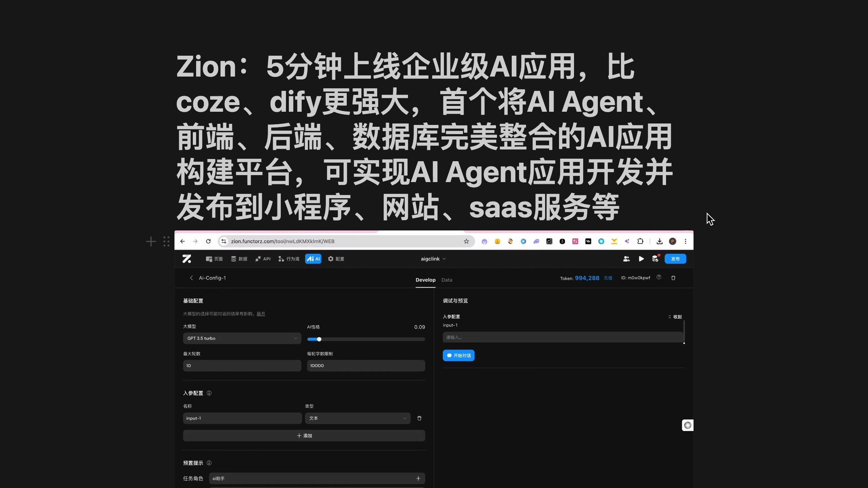Viewport: 868px width, 488px height.
Task: Click the database sync status icon
Action: [x=655, y=259]
